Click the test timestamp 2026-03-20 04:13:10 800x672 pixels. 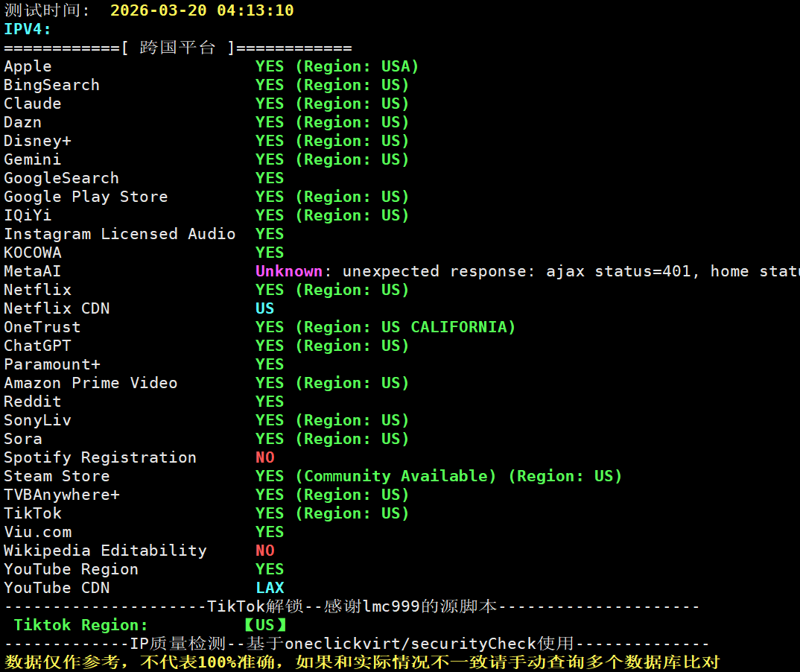point(202,10)
